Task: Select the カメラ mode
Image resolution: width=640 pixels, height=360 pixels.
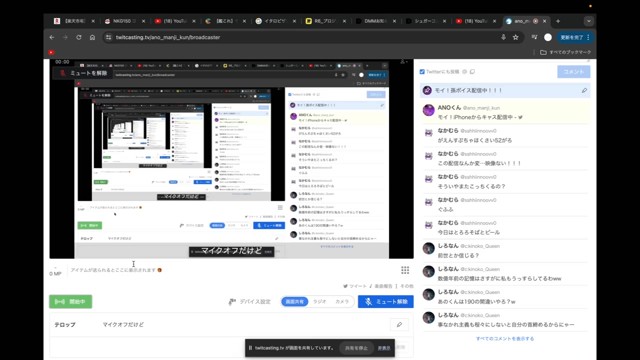Action: [342, 302]
